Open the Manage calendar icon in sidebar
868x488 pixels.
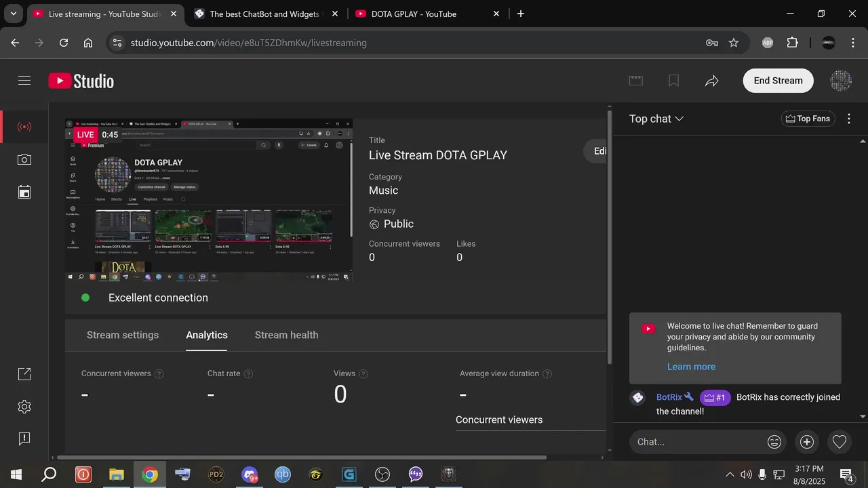tap(24, 192)
